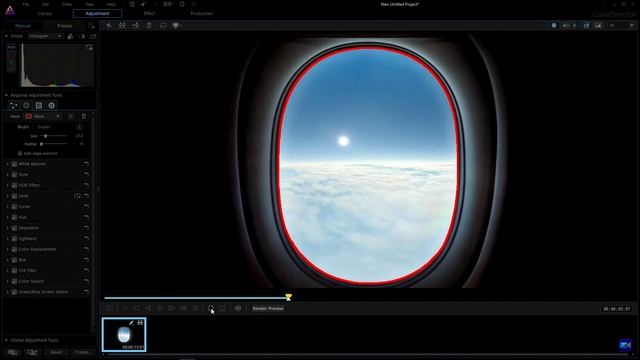
Task: Open the Mask selection dropdown
Action: tap(42, 116)
